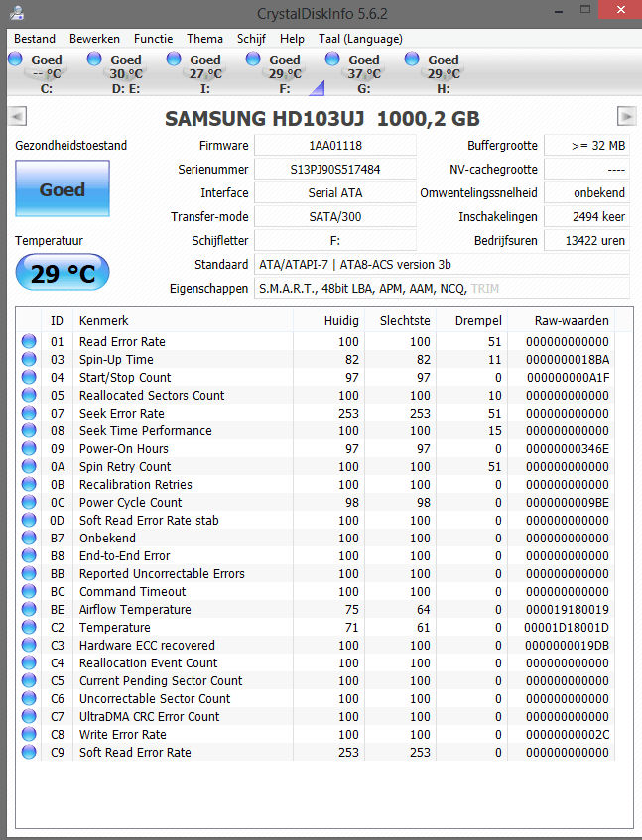Click status orb for Spin Retry Count

(29, 466)
